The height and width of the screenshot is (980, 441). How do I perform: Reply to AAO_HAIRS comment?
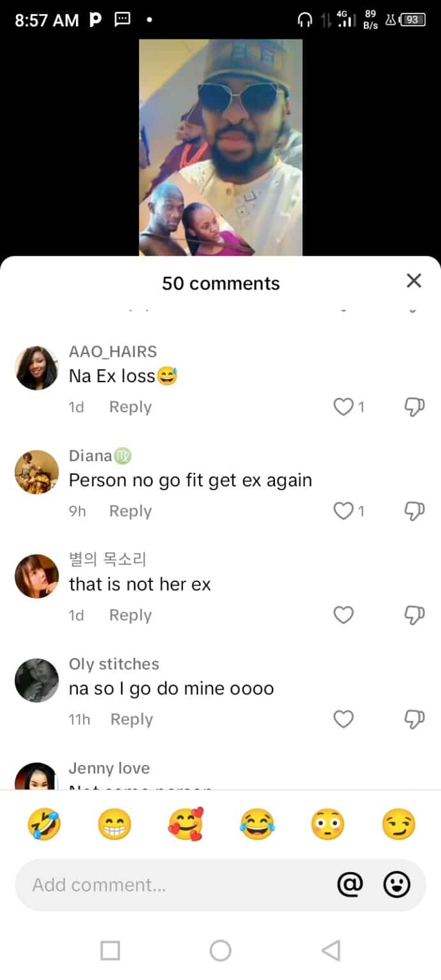click(x=130, y=407)
